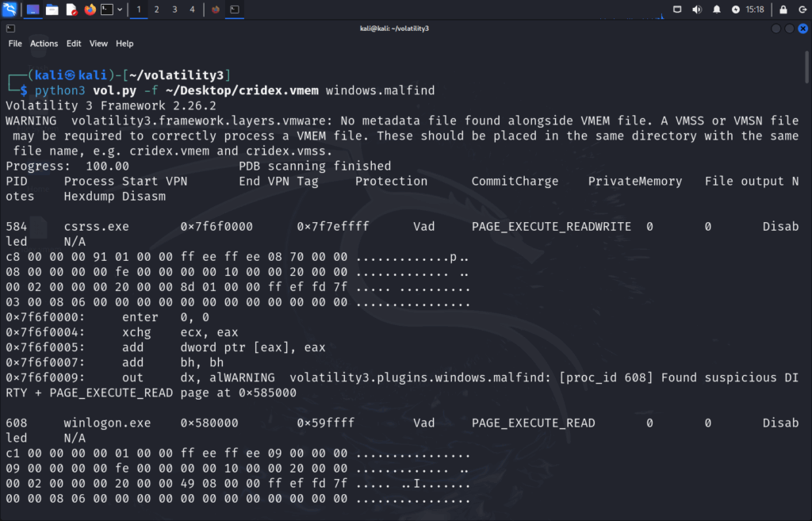Open the View menu
The image size is (812, 521).
click(x=98, y=44)
